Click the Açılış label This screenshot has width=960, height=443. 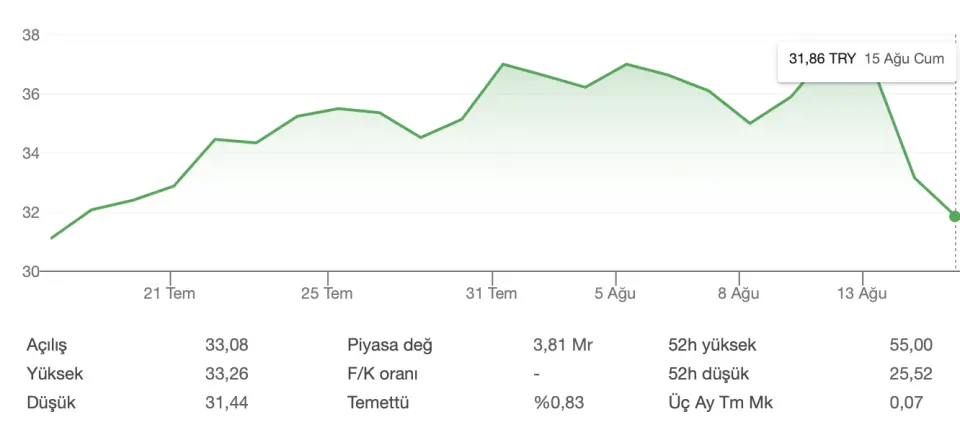pyautogui.click(x=47, y=346)
